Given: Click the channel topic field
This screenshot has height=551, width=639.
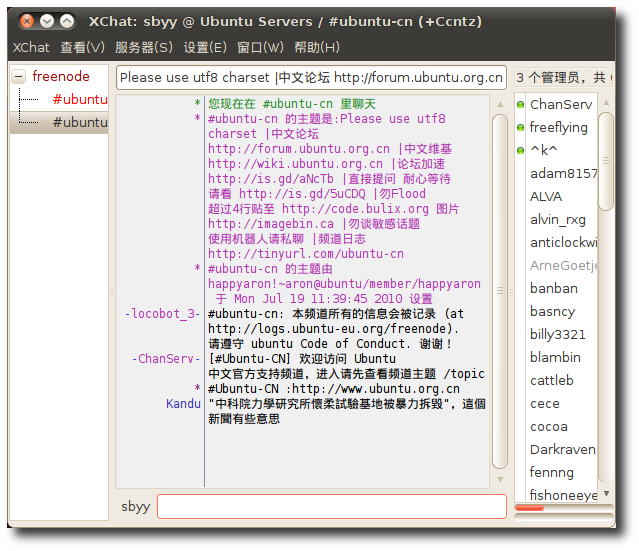Looking at the screenshot, I should 311,77.
